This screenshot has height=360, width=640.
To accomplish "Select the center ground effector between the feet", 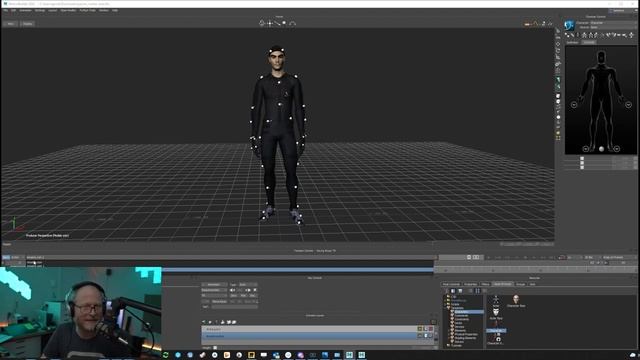I will point(601,149).
